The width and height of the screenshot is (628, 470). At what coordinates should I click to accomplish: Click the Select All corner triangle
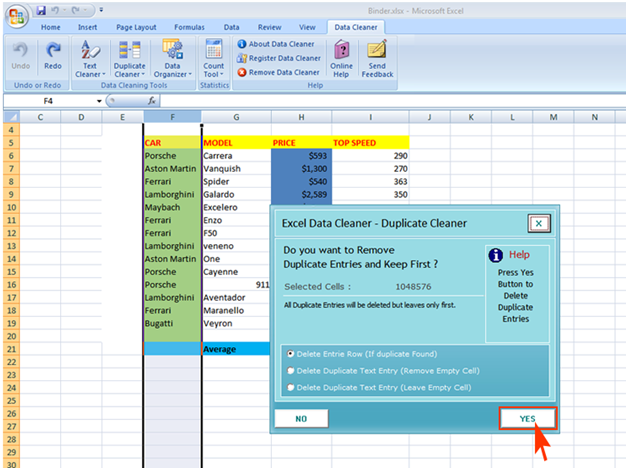point(12,117)
